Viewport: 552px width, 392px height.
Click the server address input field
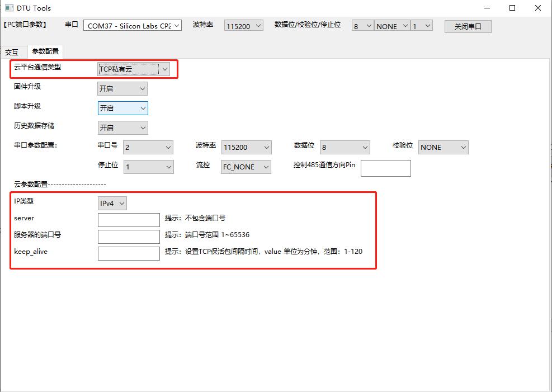point(129,220)
